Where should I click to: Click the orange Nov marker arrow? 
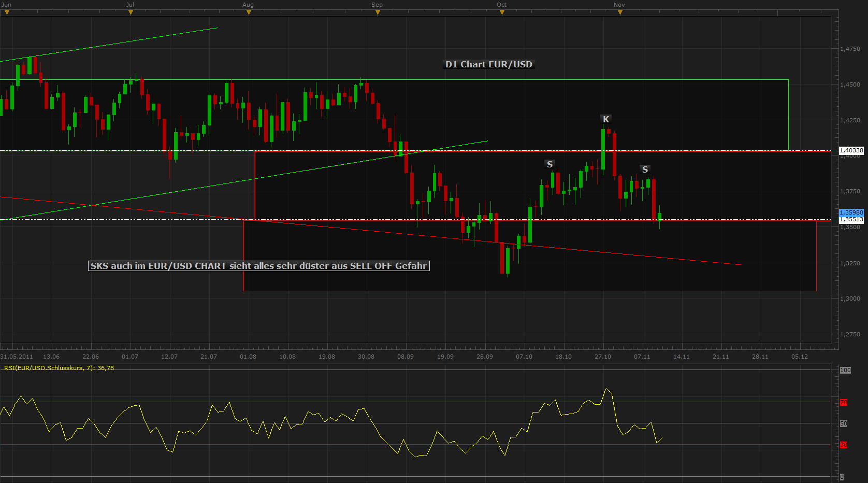pos(620,11)
